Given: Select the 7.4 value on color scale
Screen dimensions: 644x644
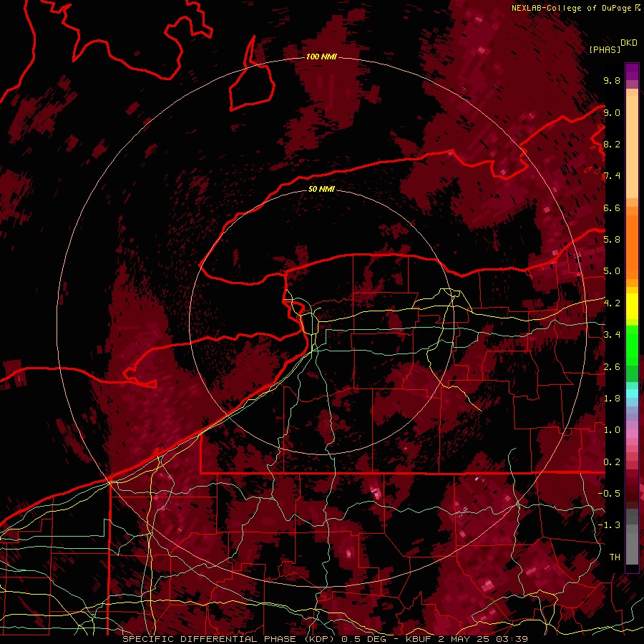Looking at the screenshot, I should [x=612, y=176].
